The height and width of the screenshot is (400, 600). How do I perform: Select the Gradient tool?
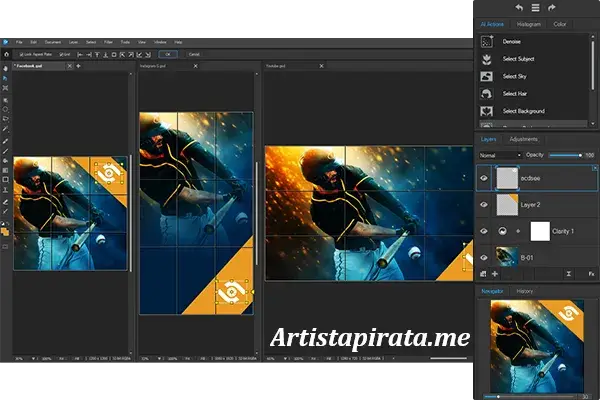pos(5,170)
